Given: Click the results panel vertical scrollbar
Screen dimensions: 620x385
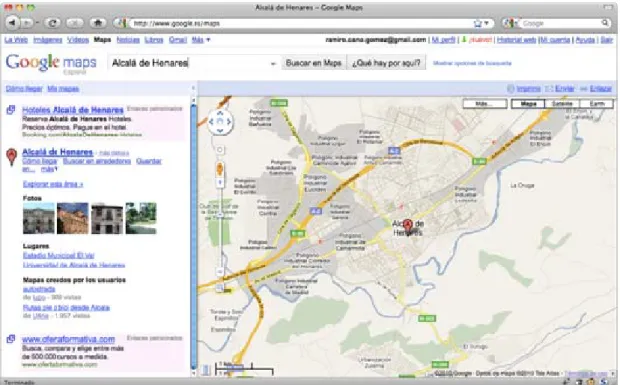Looking at the screenshot, I should (193, 237).
